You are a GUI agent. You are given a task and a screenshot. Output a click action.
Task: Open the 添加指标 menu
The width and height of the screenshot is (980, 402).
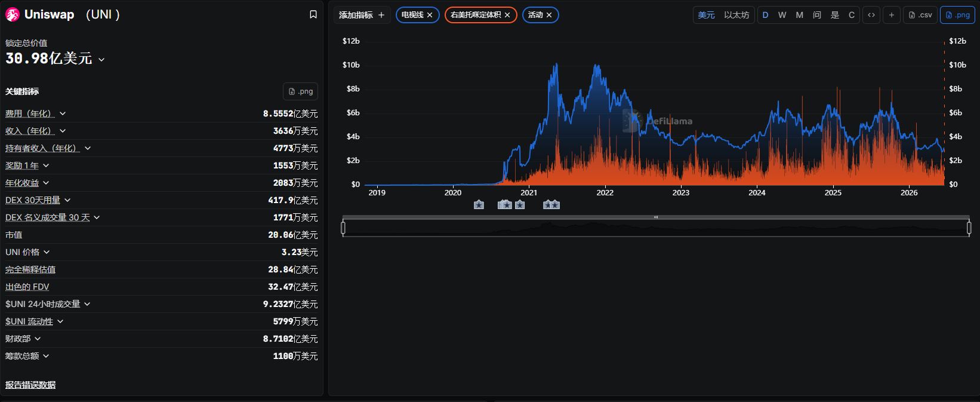(x=362, y=15)
